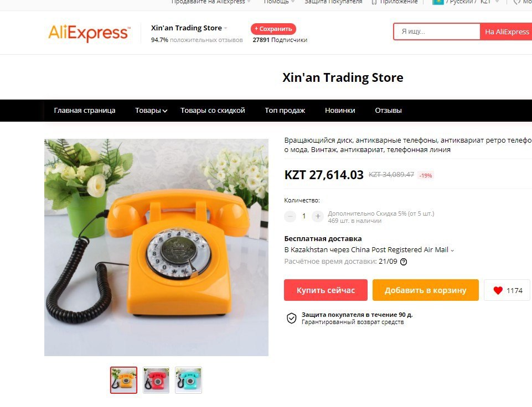Expand the Товары dropdown menu
Screen dimensions: 532x407
pyautogui.click(x=151, y=111)
